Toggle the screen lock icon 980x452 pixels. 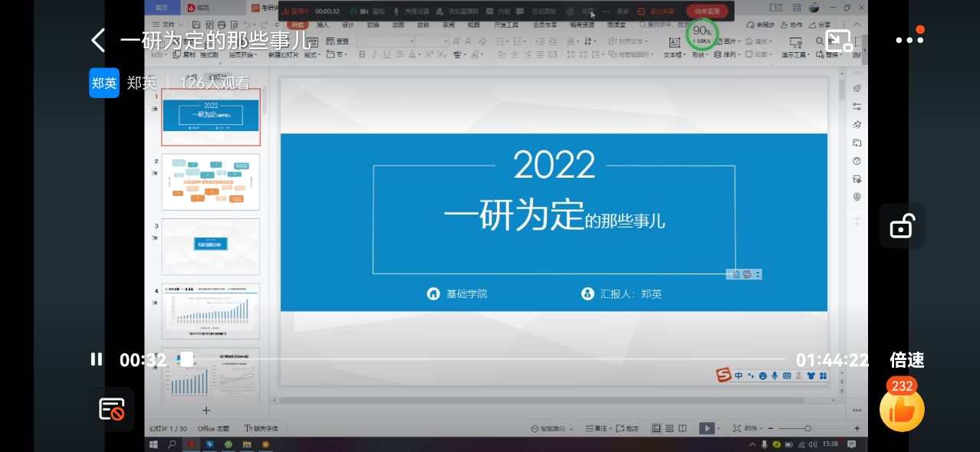[901, 226]
